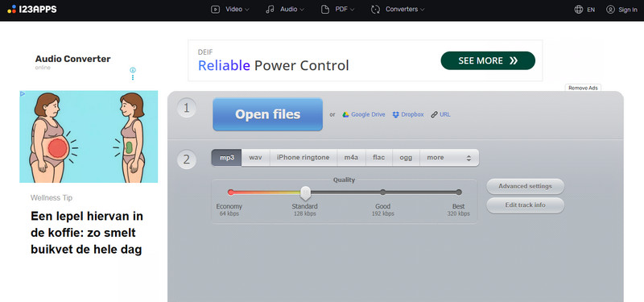Click the Google Drive link text
Screen dimensions: 644x302
click(368, 114)
